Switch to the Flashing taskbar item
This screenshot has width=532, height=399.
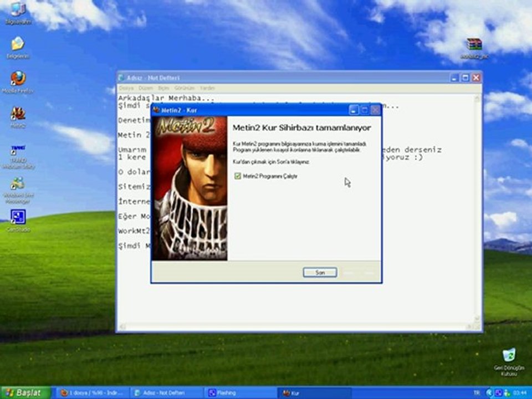coord(240,393)
